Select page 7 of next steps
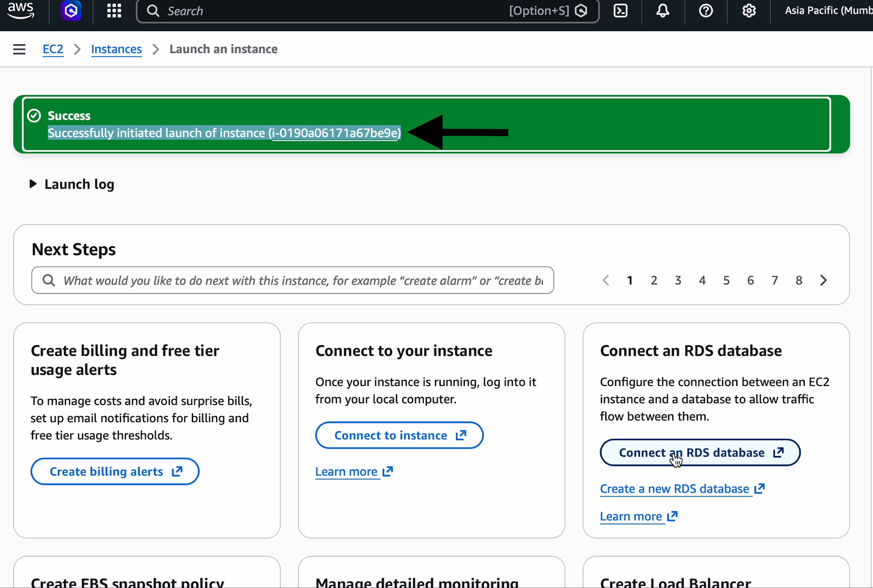The height and width of the screenshot is (588, 873). tap(774, 280)
